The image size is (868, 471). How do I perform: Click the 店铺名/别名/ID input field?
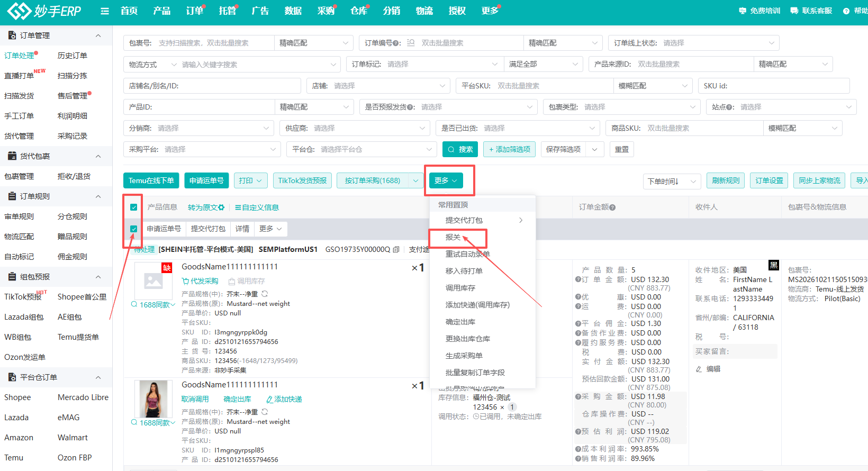[x=212, y=86]
